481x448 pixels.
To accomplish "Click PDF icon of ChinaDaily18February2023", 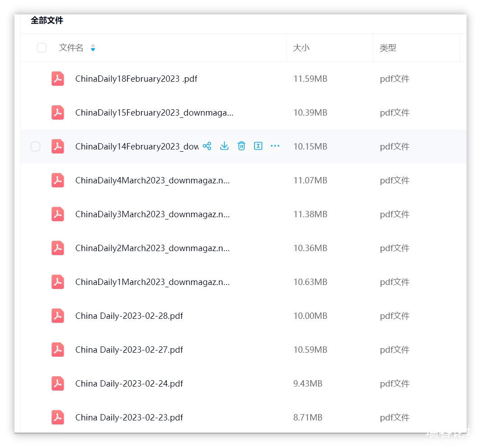I will [x=58, y=79].
